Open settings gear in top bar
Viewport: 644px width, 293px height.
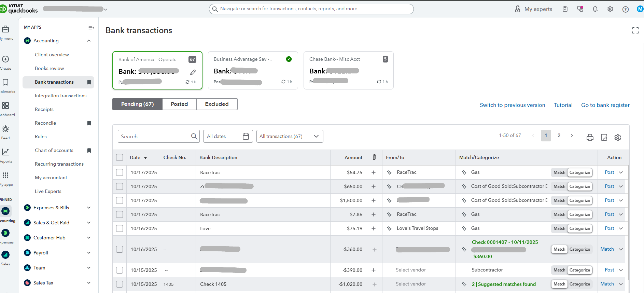[610, 9]
